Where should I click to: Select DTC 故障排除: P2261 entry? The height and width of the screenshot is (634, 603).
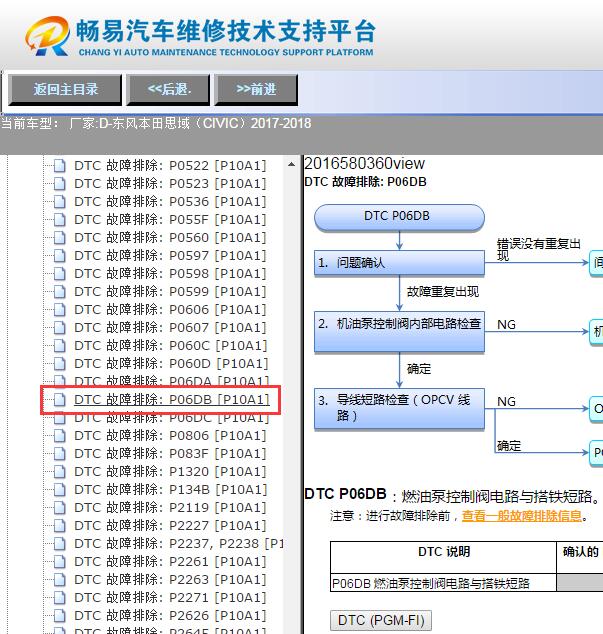pyautogui.click(x=170, y=562)
